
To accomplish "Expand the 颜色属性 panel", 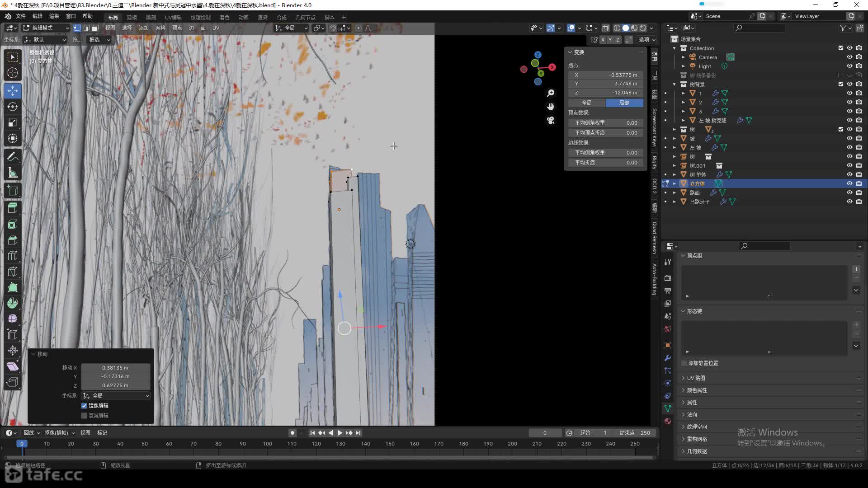I will click(697, 390).
